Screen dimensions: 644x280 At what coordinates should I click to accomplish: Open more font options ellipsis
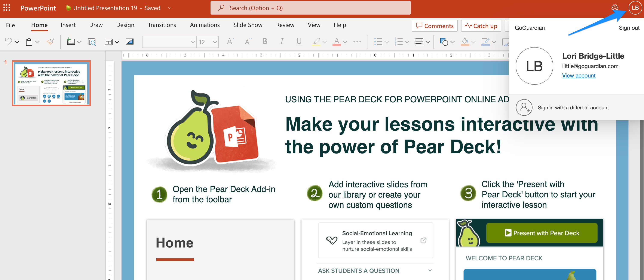(x=357, y=42)
